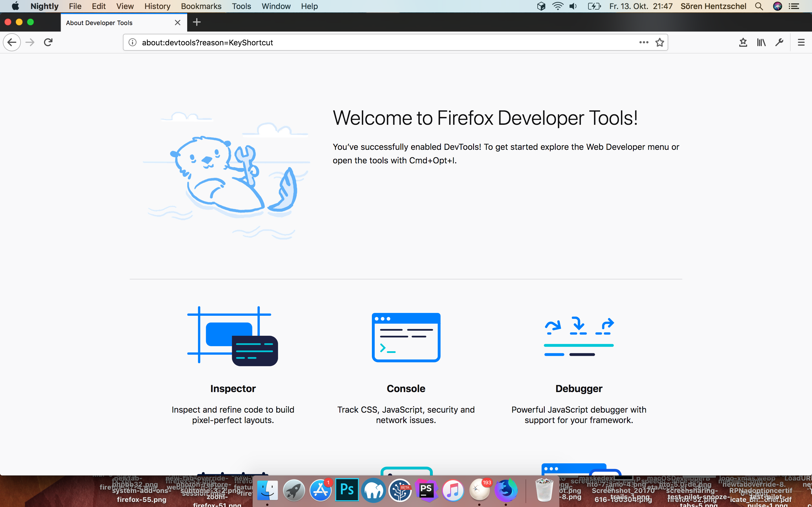Go back with the back arrow

click(12, 42)
